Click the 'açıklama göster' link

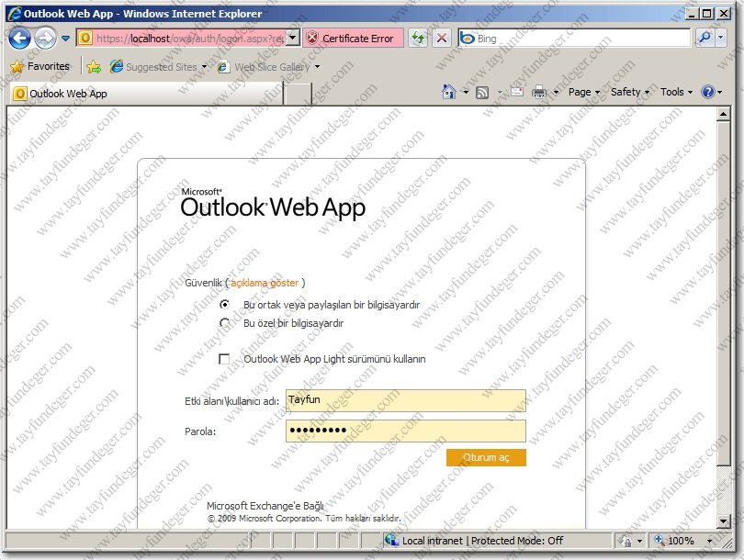point(265,283)
